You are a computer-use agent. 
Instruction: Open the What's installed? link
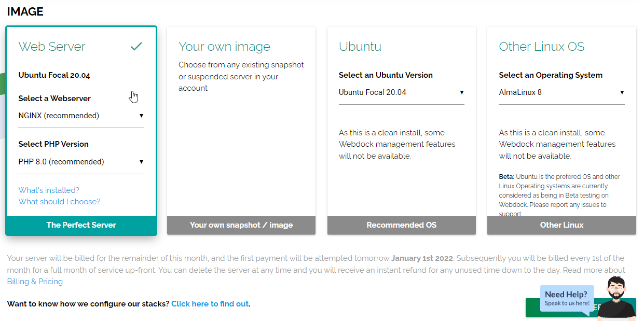point(49,190)
